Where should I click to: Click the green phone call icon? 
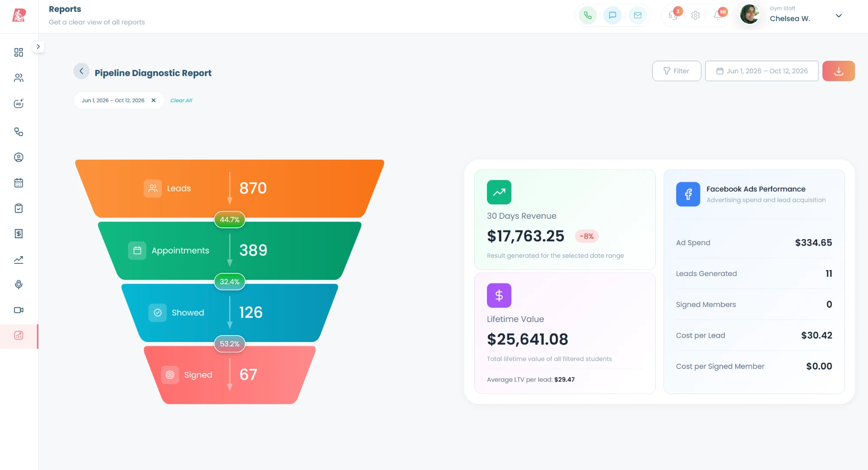tap(588, 16)
